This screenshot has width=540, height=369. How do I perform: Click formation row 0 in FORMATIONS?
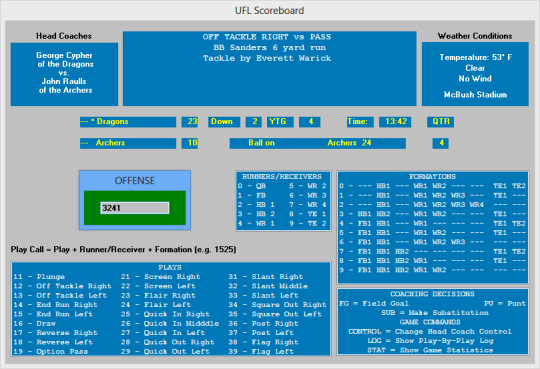(x=433, y=186)
